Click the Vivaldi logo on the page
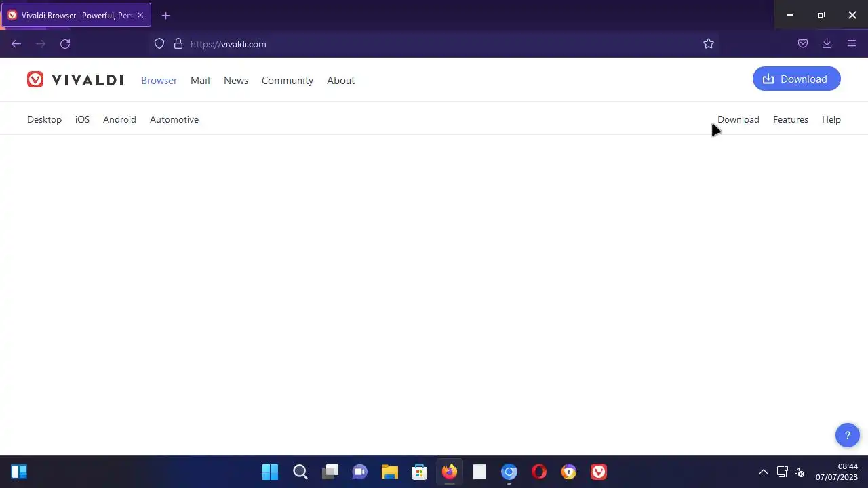The image size is (868, 488). pos(75,80)
